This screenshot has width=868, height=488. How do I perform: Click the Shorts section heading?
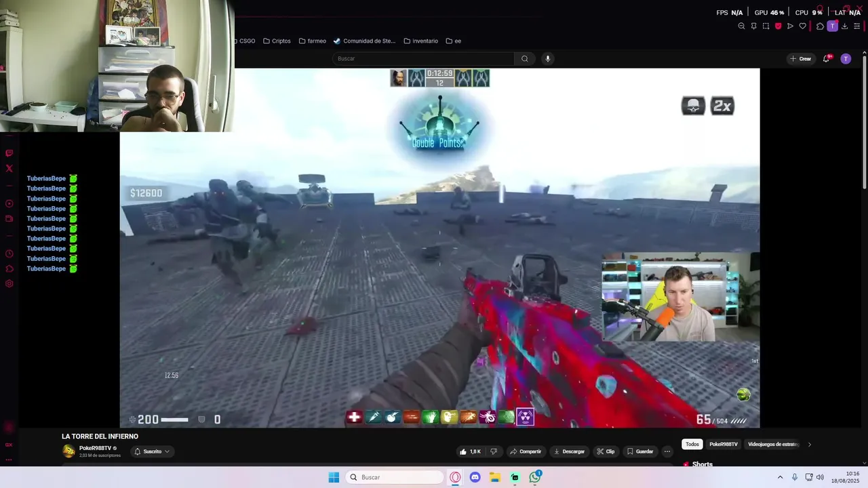(703, 464)
